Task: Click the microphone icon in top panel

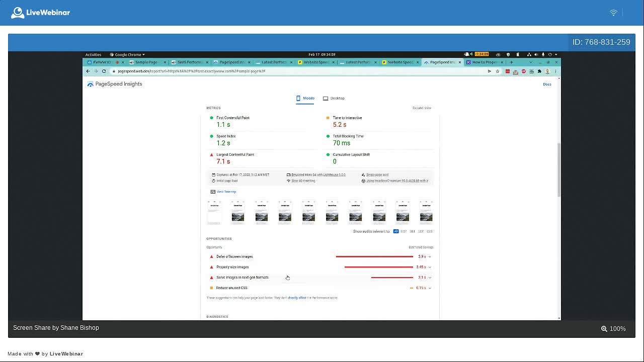Action: point(543,54)
